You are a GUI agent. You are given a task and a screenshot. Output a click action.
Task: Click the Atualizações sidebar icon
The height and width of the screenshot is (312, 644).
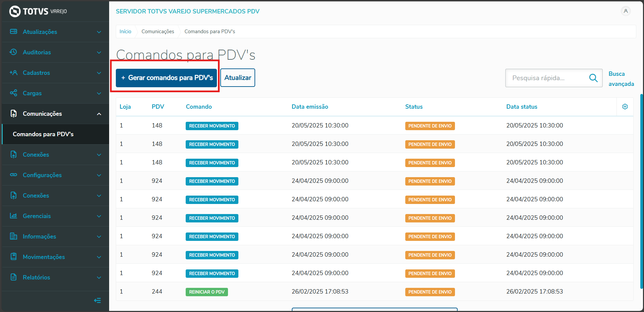coord(13,32)
